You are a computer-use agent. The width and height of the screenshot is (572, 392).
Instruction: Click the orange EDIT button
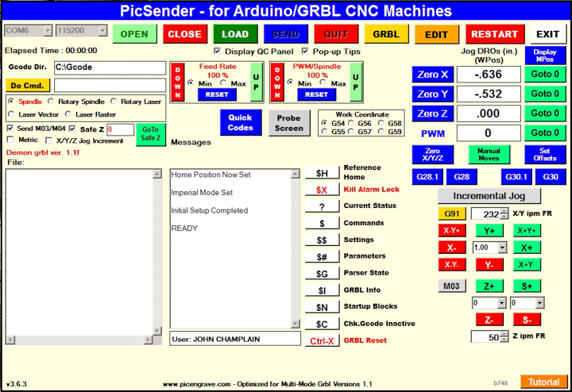coord(437,34)
